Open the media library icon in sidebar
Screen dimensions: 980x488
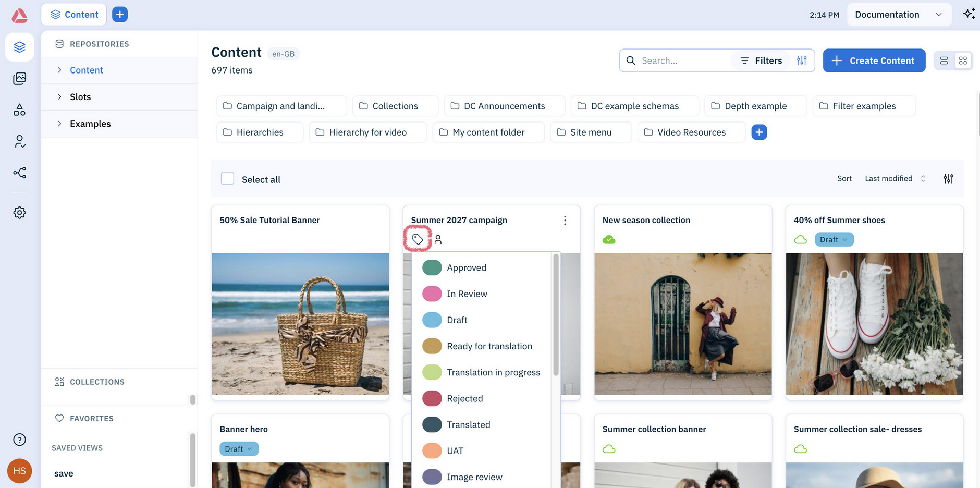20,78
